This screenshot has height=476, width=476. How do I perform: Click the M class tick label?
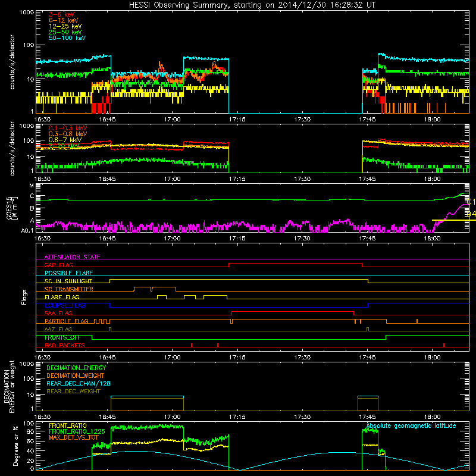click(x=32, y=186)
